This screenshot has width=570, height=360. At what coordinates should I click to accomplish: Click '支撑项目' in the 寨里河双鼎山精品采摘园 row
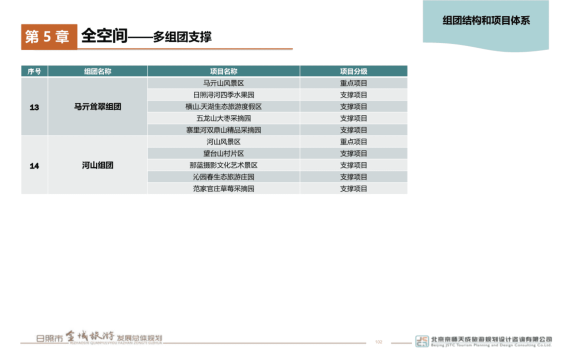pos(353,130)
